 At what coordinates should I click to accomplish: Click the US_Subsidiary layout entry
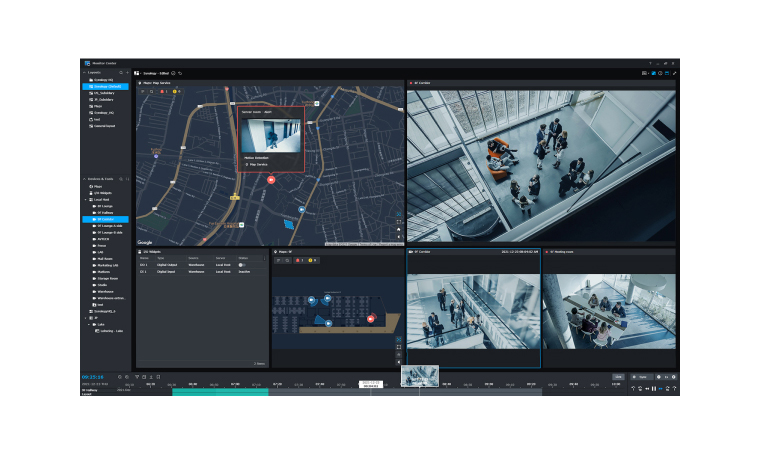click(105, 93)
